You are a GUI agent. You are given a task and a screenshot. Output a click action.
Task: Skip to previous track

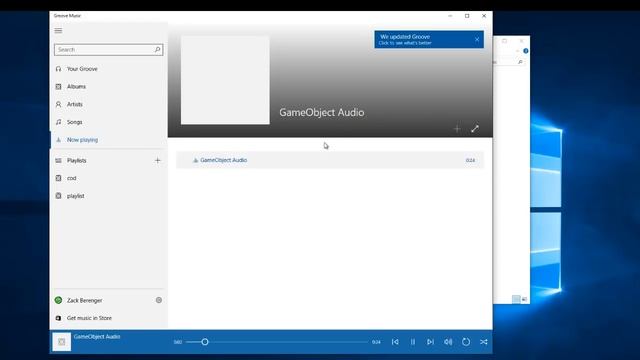(395, 342)
